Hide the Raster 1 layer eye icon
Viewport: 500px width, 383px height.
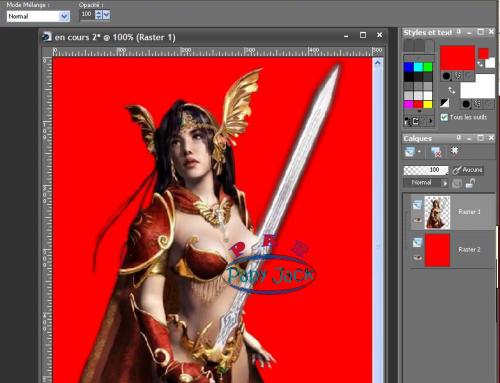click(x=417, y=220)
